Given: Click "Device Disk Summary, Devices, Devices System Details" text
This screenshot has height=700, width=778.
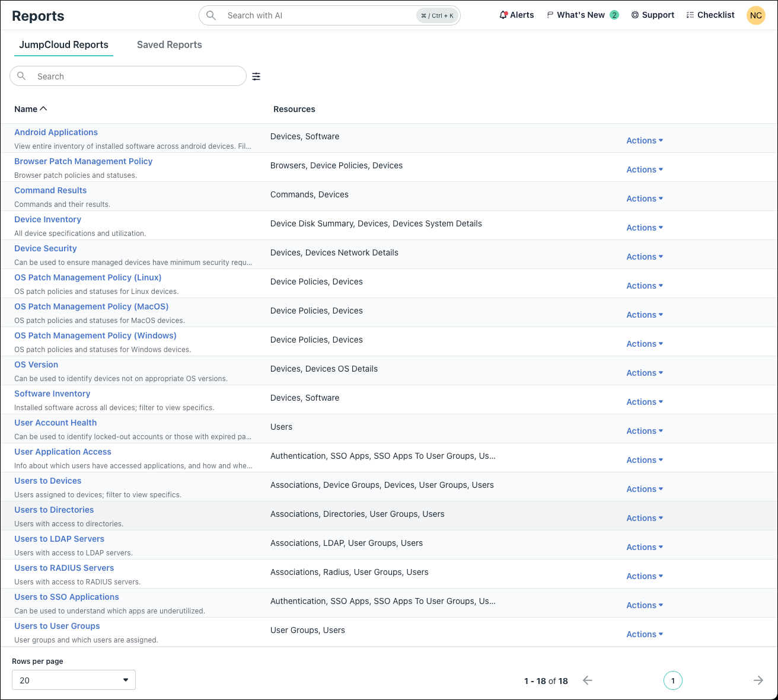Looking at the screenshot, I should [376, 223].
